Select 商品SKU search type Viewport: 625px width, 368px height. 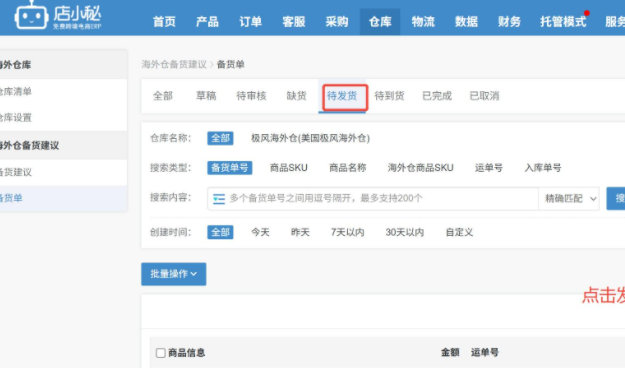pyautogui.click(x=289, y=168)
